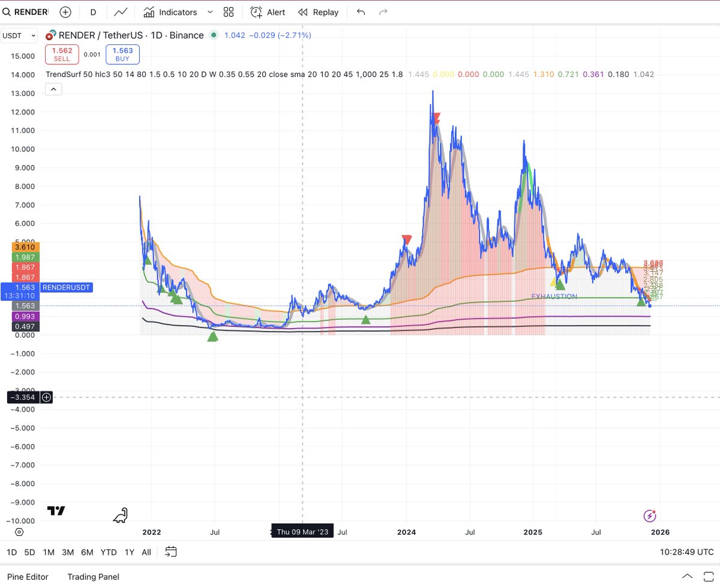Select the RENDER / TetherUS symbol title
This screenshot has height=588, width=720.
131,35
